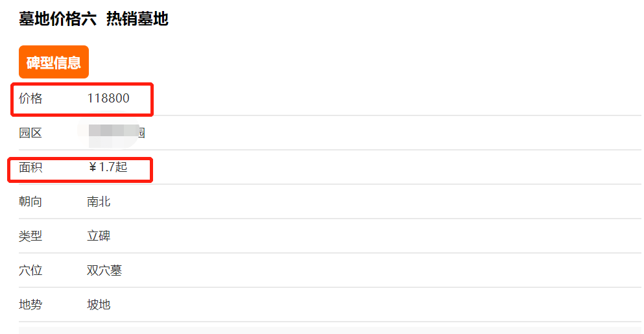
Task: Select the 朝向 row label
Action: [30, 202]
